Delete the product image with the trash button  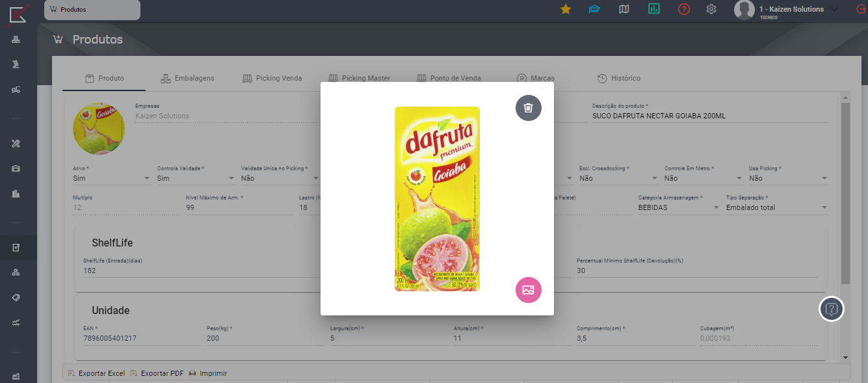click(x=528, y=108)
